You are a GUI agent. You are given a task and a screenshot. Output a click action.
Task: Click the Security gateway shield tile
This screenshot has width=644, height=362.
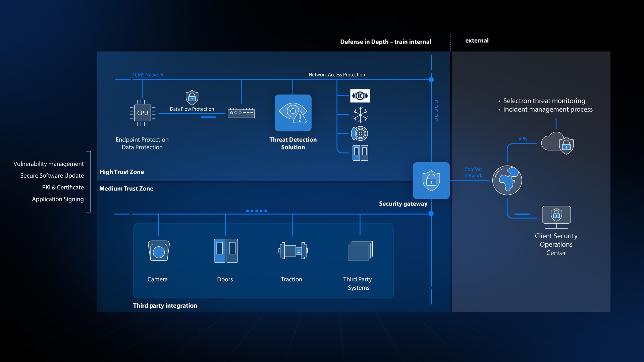(x=431, y=181)
